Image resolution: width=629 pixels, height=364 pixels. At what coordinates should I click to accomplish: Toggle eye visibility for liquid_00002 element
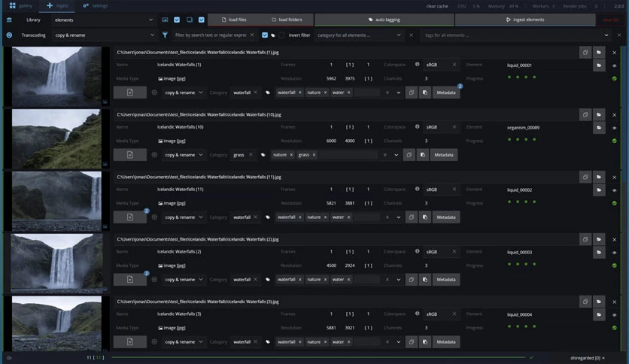coord(614,190)
